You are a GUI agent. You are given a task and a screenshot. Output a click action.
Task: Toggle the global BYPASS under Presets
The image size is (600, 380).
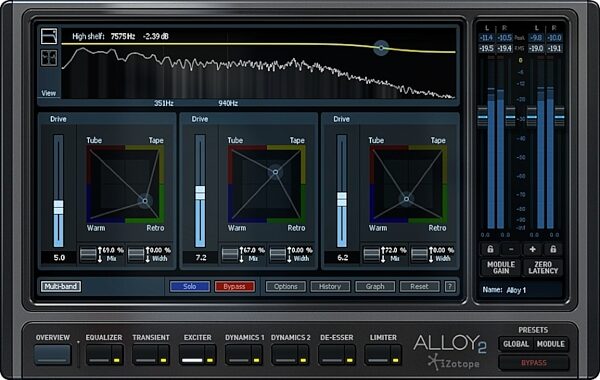pyautogui.click(x=534, y=362)
